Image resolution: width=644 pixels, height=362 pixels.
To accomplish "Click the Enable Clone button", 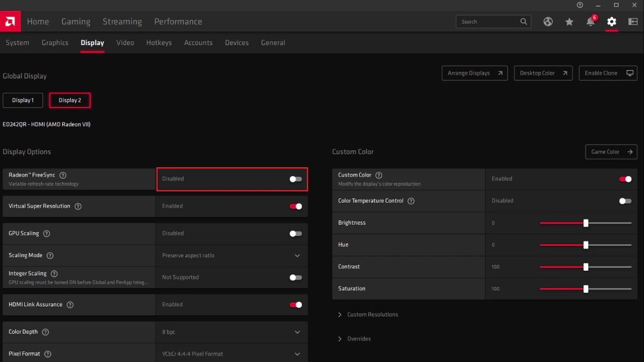I will (x=608, y=73).
